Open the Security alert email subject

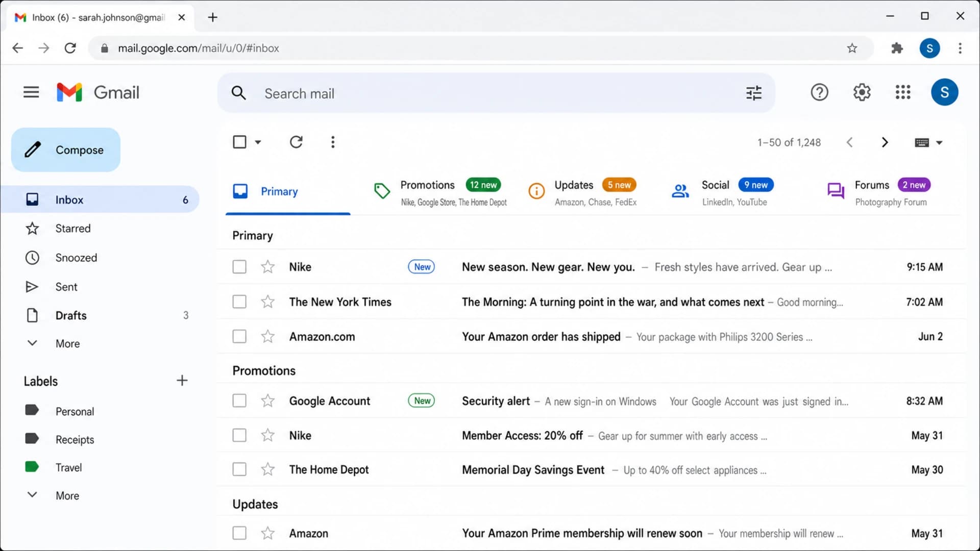[x=496, y=401]
